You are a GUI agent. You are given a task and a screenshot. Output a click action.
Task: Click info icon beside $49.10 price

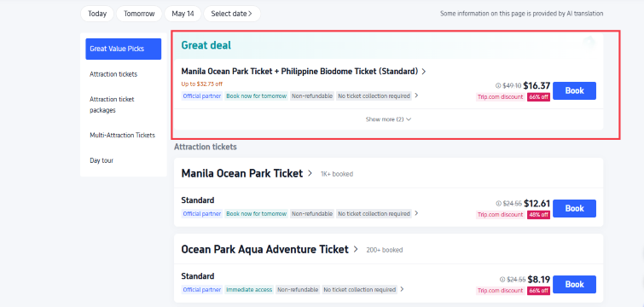(499, 86)
